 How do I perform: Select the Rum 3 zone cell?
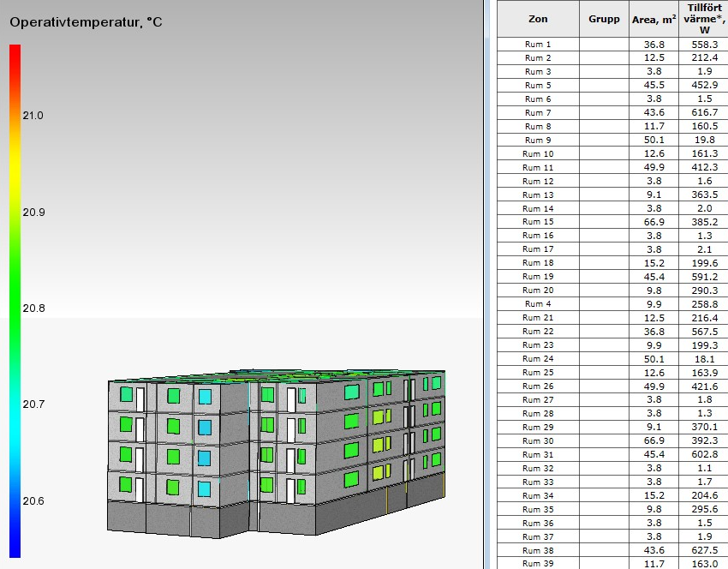click(538, 71)
